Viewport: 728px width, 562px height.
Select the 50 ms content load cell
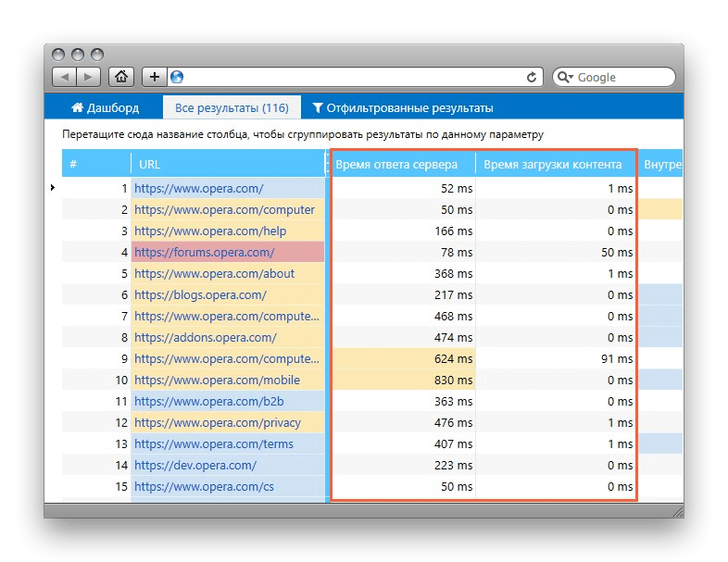(556, 253)
